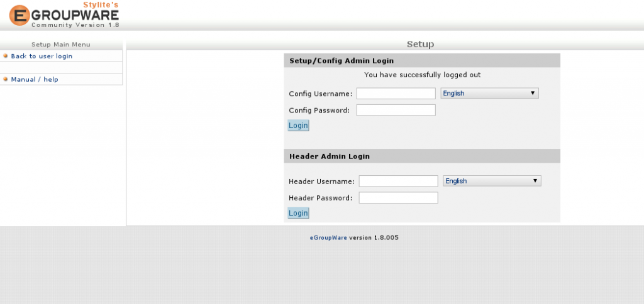Open the Manual / help link
Viewport: 644px width, 304px height.
point(35,80)
